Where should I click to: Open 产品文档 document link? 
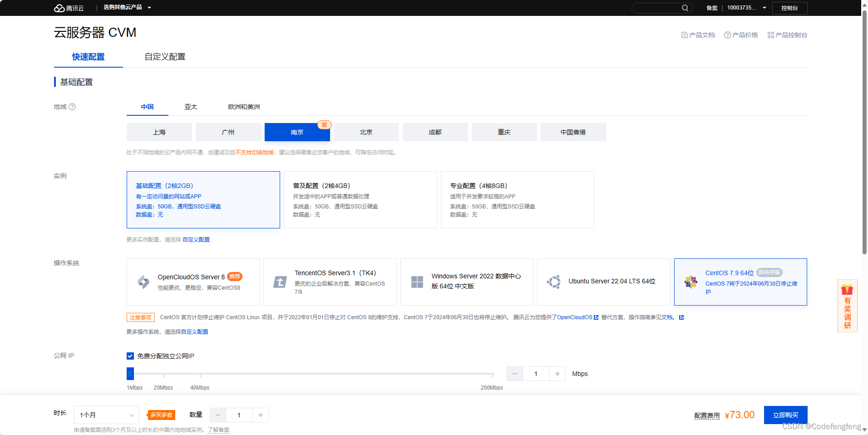[x=698, y=35]
